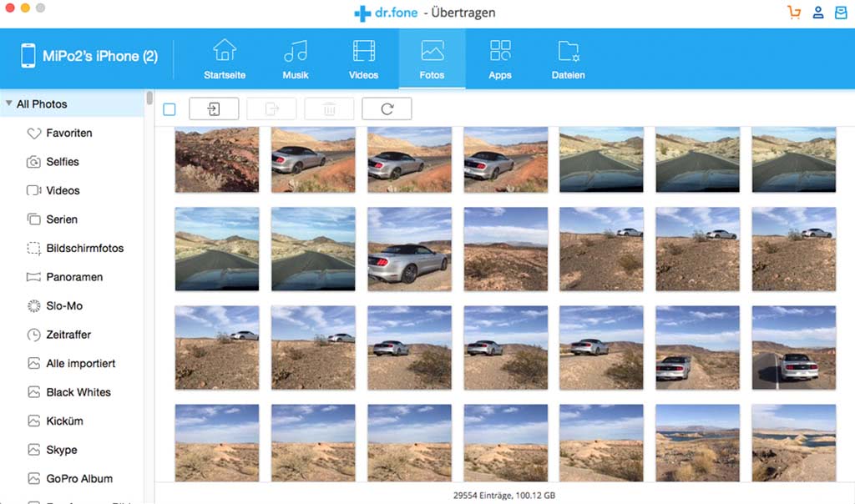This screenshot has height=504, width=855.
Task: Click the feedback box icon in title bar
Action: 841,13
